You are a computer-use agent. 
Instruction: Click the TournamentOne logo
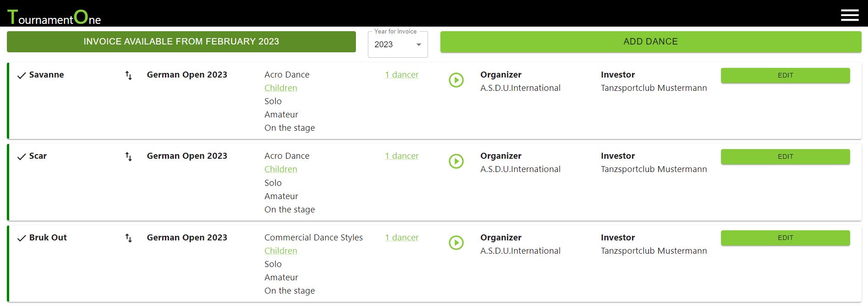point(54,15)
